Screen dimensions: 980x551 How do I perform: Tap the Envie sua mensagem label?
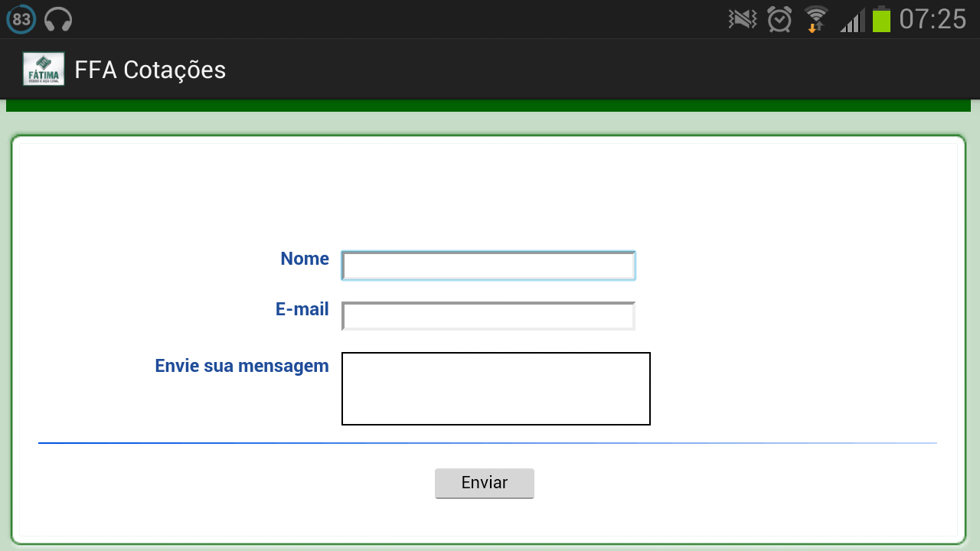coord(242,366)
